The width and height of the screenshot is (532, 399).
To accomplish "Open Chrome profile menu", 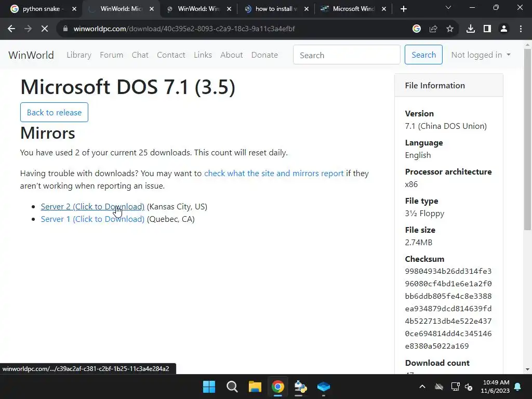I will click(x=504, y=29).
